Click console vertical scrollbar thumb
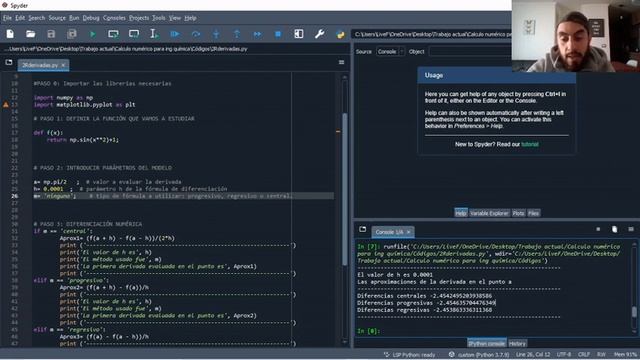640x360 pixels. click(x=634, y=312)
